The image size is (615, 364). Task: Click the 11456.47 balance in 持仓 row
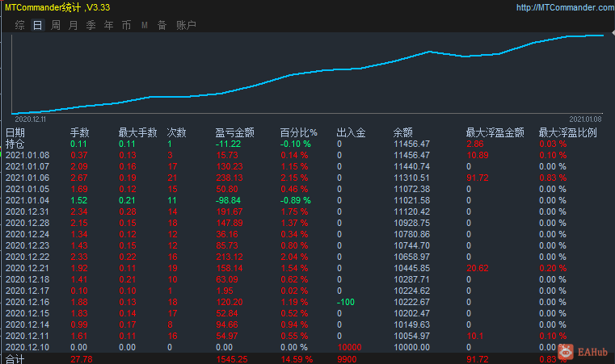click(x=412, y=144)
